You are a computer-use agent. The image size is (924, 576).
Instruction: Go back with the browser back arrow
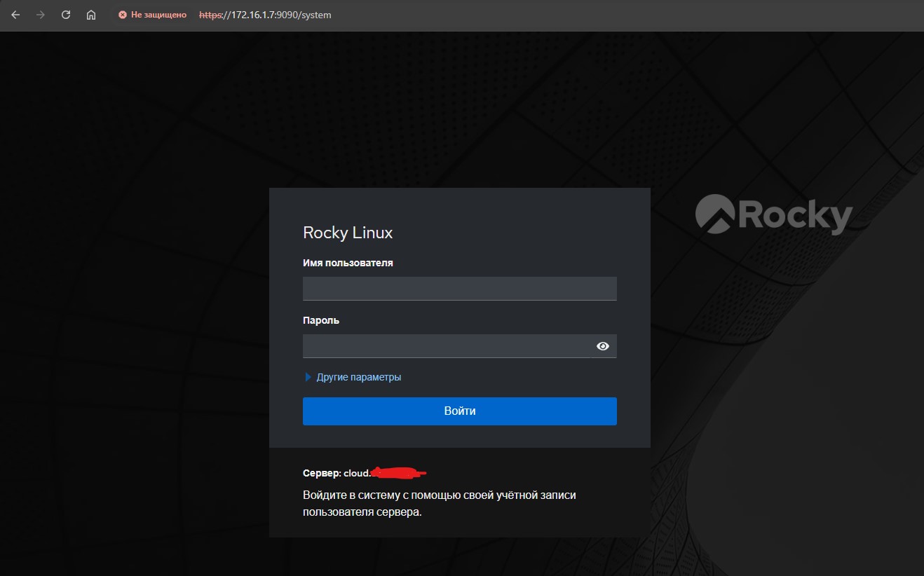tap(15, 15)
